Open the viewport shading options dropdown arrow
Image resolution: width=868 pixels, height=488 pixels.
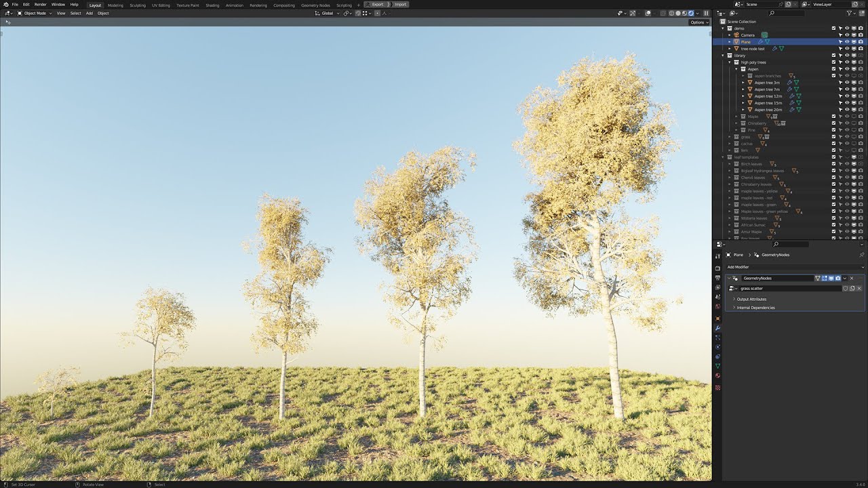tap(697, 13)
